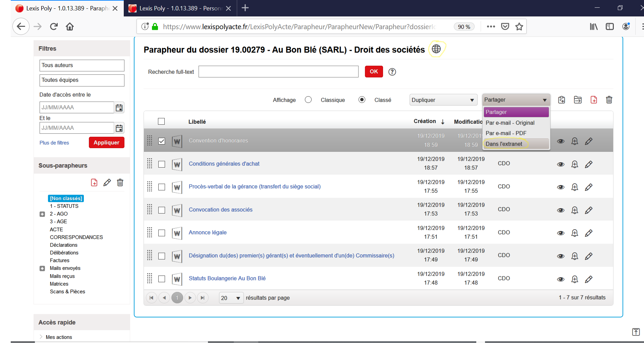Check the Conditions générales d'achat checkbox
The width and height of the screenshot is (644, 362).
click(162, 164)
